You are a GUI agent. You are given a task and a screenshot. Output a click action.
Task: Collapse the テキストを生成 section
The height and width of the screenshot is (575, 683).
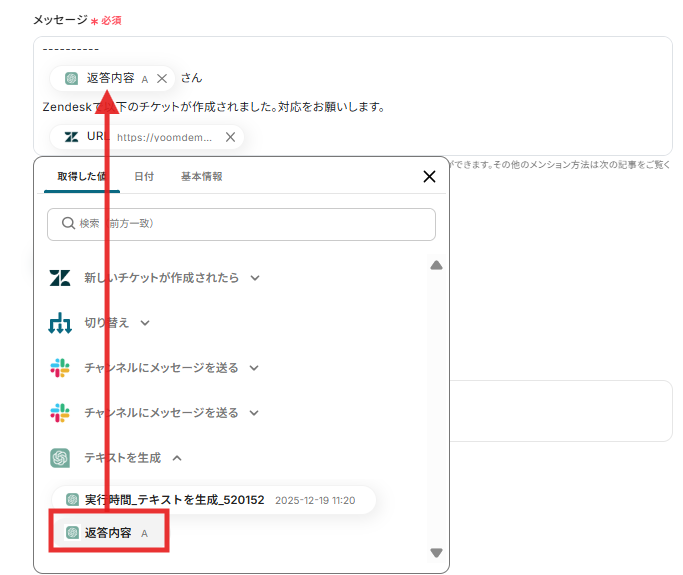[177, 458]
